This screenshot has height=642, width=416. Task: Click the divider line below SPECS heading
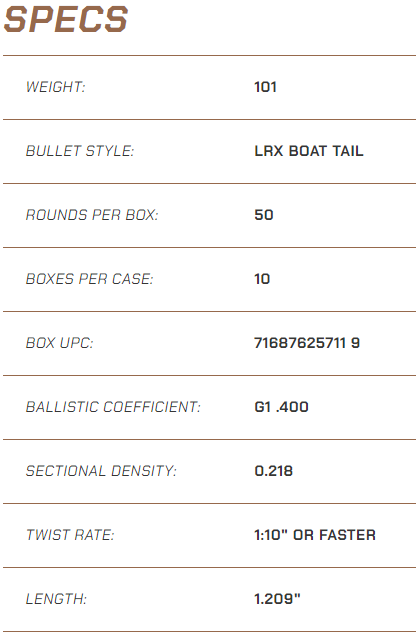(x=209, y=55)
